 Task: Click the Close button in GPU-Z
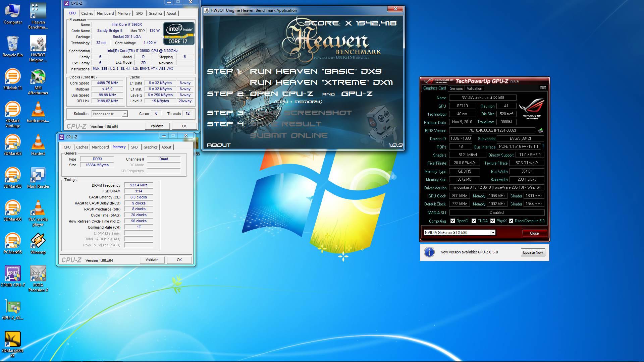(534, 233)
